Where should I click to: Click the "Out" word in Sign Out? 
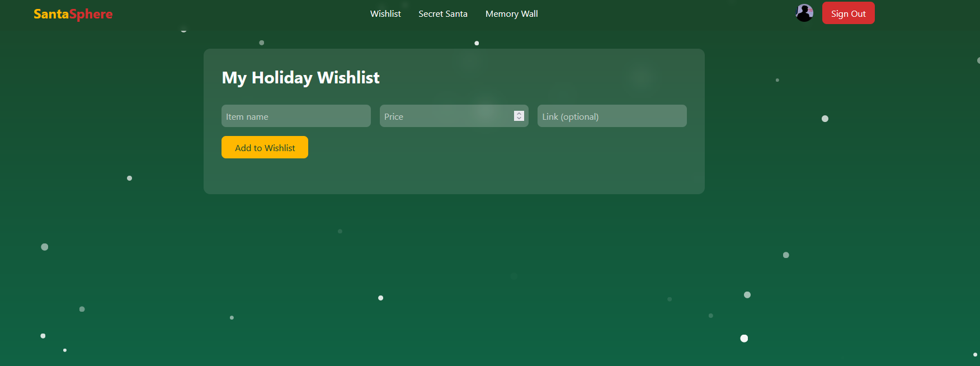pyautogui.click(x=859, y=14)
